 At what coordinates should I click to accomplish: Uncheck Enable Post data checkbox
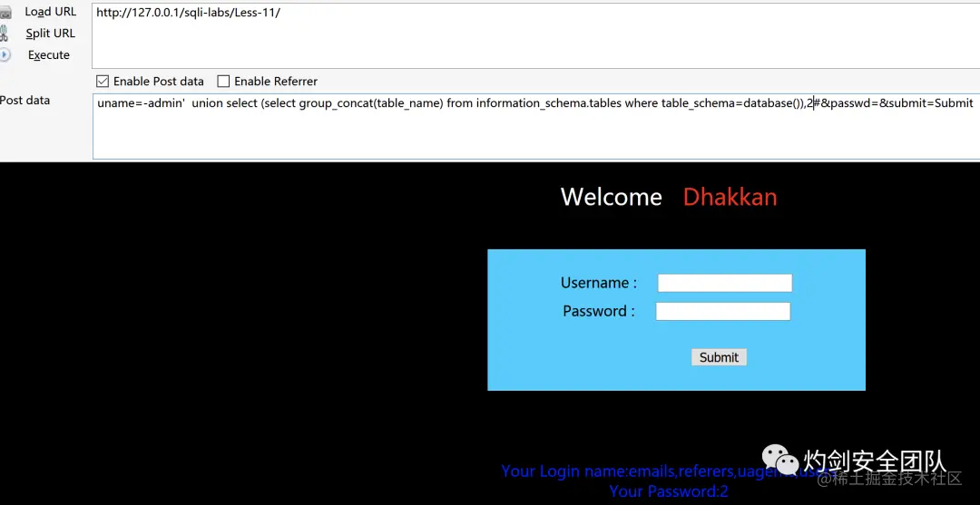tap(103, 82)
